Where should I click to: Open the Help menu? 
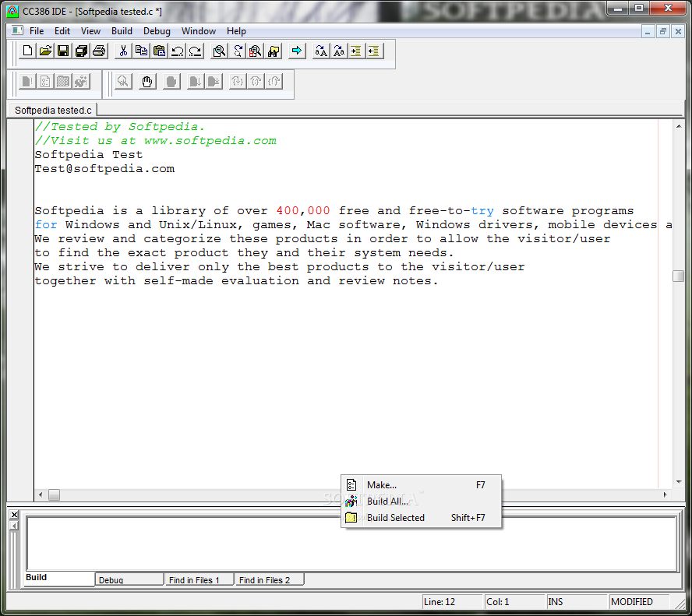(x=236, y=31)
